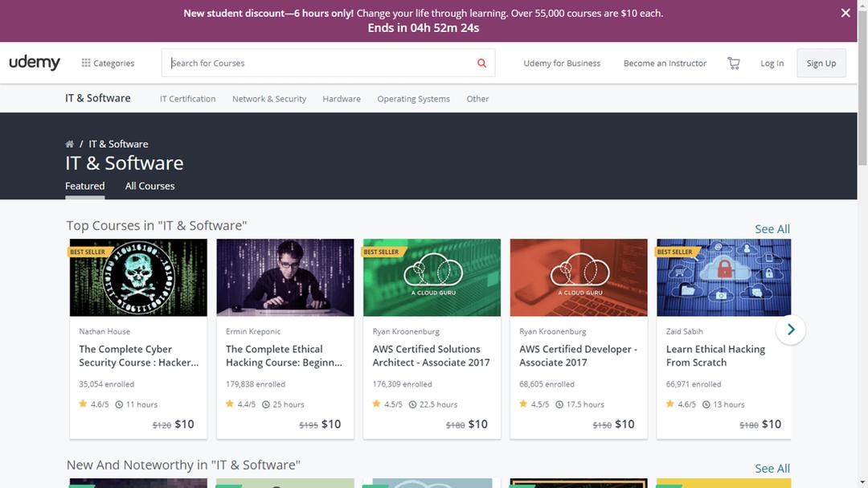Click star icon beside 4.6/5, 13 hours
This screenshot has width=868, height=488.
pos(669,404)
